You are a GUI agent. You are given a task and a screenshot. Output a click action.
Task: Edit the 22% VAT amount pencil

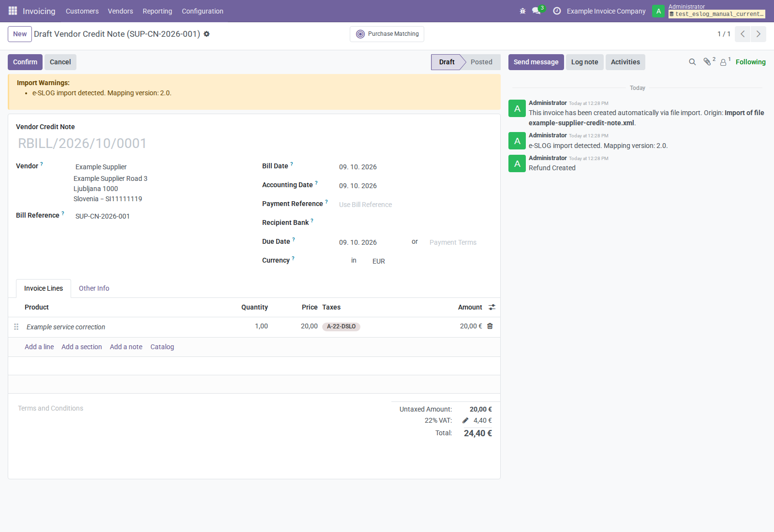pos(465,420)
